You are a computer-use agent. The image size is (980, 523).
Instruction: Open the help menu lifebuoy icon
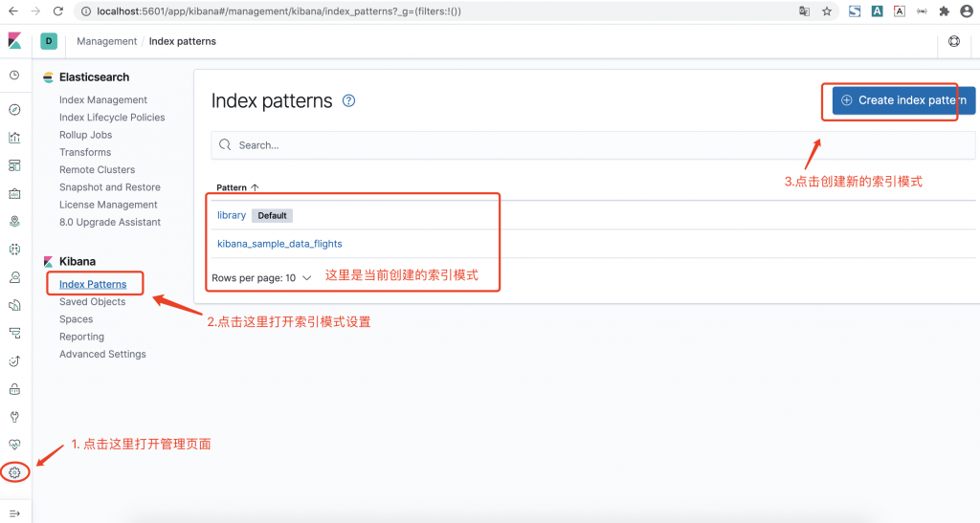[954, 41]
